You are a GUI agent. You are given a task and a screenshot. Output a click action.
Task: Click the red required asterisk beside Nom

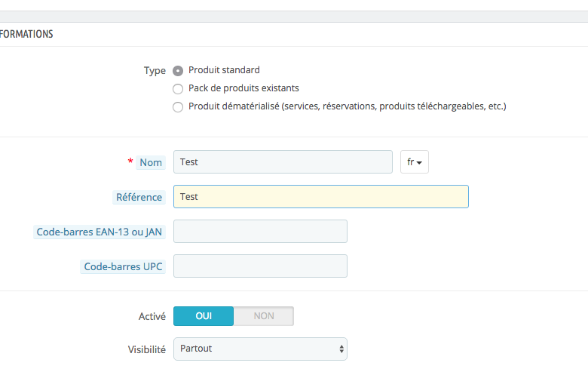tap(130, 161)
